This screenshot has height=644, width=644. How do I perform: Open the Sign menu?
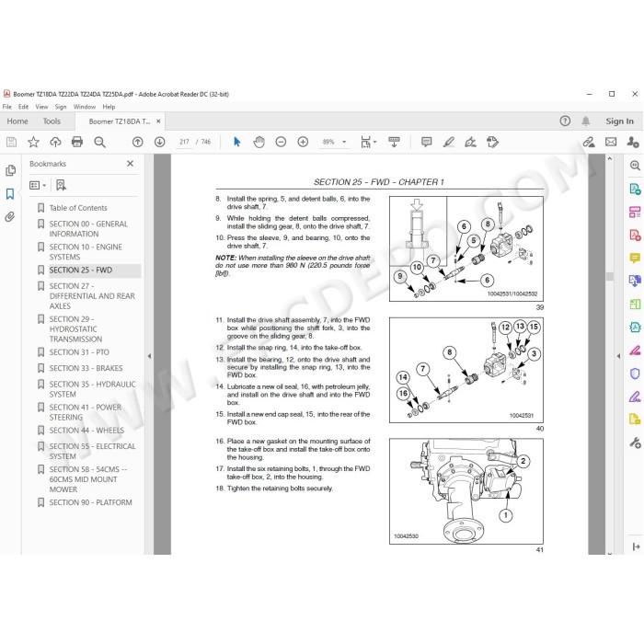coord(61,107)
